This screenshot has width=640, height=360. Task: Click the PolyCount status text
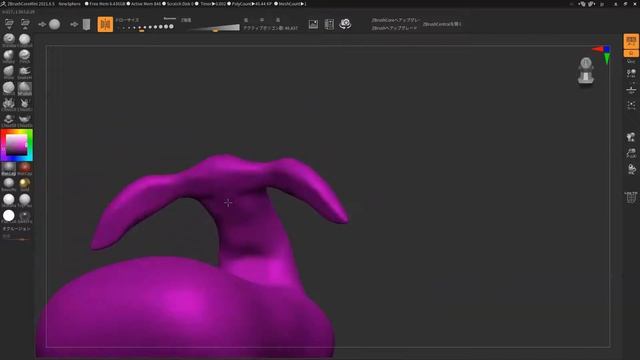click(251, 4)
